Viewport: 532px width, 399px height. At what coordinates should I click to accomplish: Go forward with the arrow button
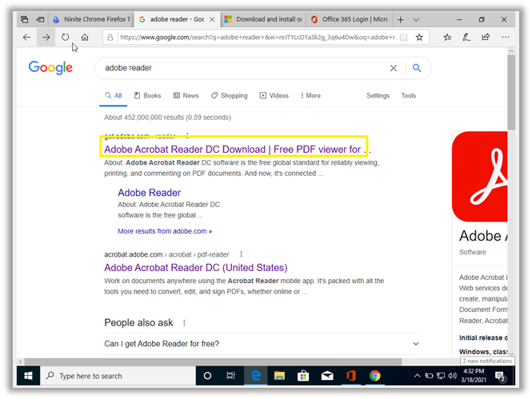point(46,38)
